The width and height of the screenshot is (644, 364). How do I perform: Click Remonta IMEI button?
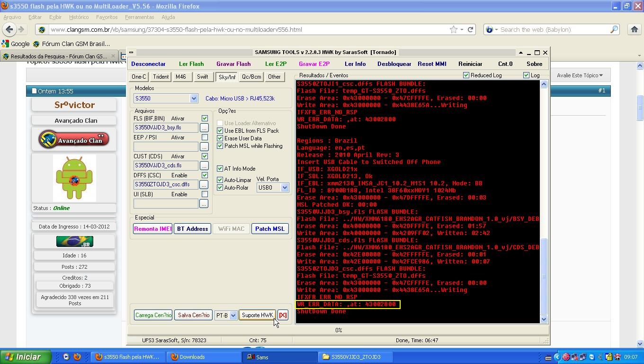tap(152, 229)
